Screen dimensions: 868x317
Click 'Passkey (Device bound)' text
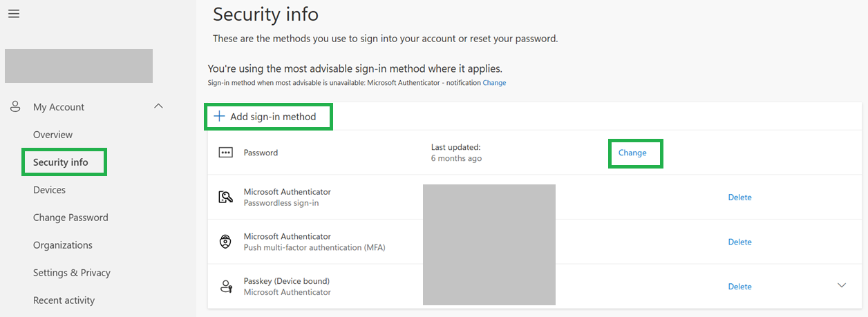coord(287,281)
